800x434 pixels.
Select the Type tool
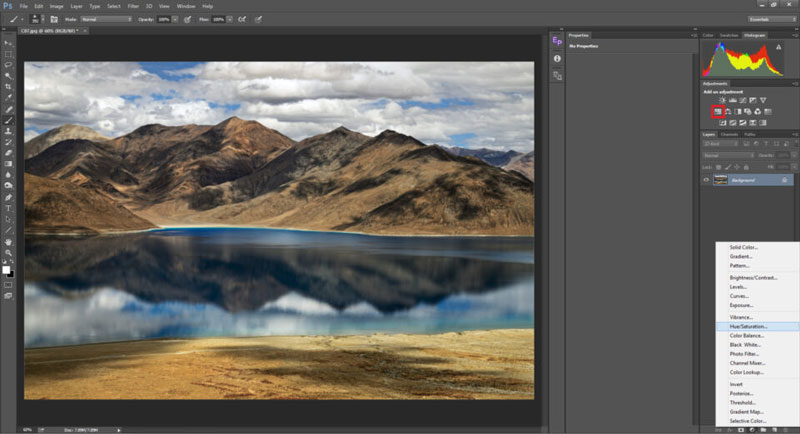click(8, 207)
